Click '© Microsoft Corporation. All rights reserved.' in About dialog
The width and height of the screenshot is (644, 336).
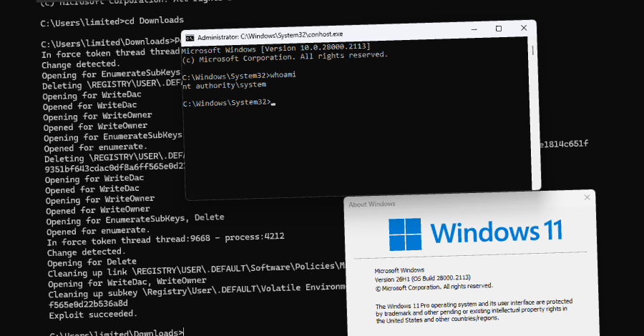(x=434, y=287)
